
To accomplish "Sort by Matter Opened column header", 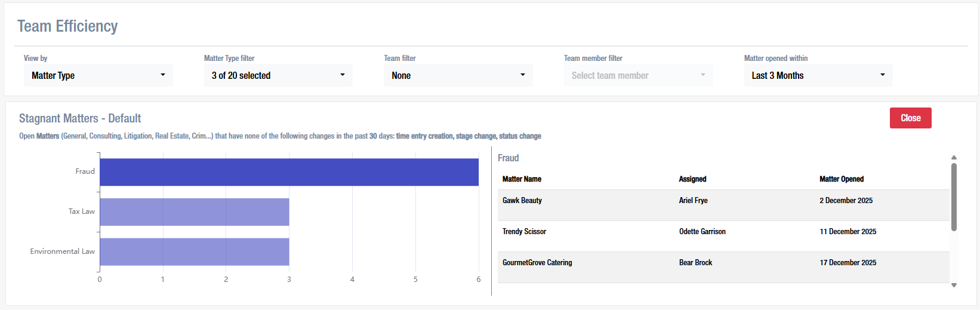I will [841, 179].
